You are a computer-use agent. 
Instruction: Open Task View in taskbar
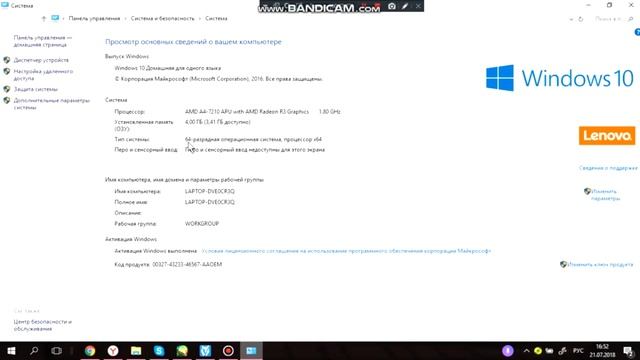(x=56, y=351)
